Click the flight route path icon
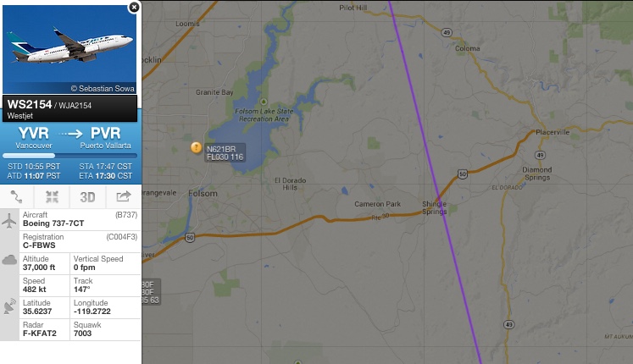 [16, 196]
